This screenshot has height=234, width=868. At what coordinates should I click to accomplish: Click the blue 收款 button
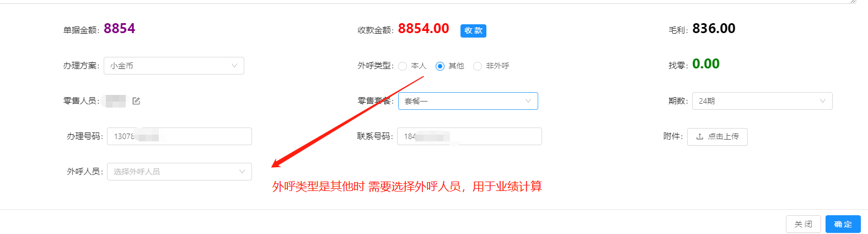pyautogui.click(x=473, y=31)
